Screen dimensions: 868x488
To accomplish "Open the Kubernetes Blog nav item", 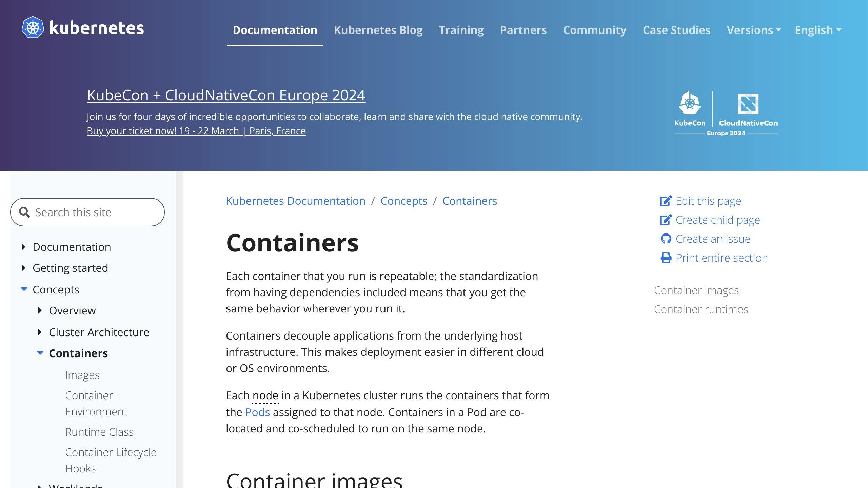I will (378, 30).
